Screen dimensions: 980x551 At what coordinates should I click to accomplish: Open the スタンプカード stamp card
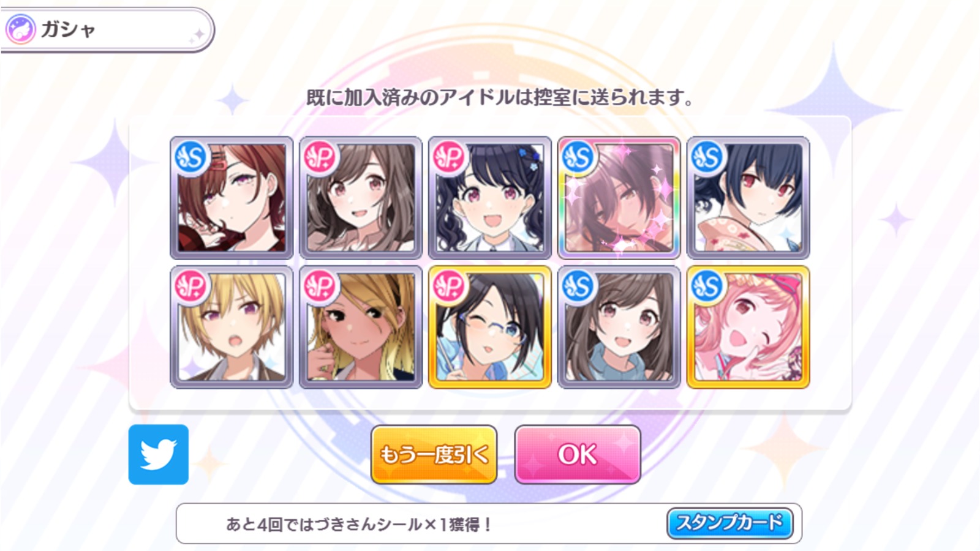point(729,523)
